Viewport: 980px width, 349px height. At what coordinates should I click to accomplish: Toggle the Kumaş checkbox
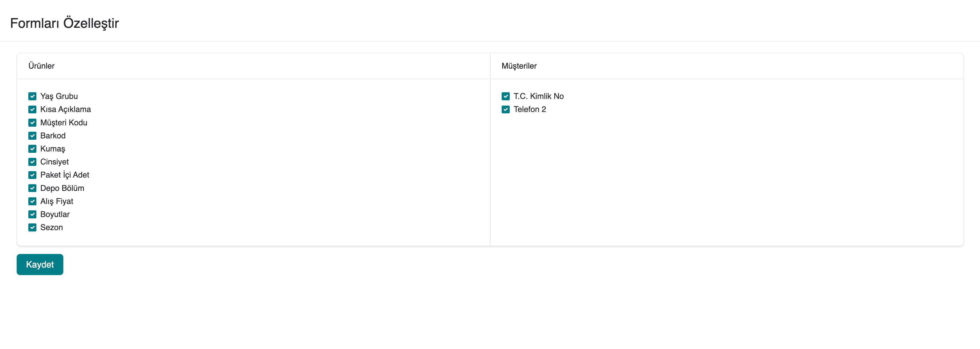(x=32, y=149)
